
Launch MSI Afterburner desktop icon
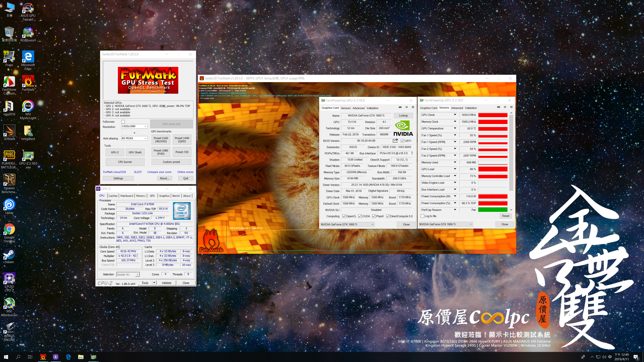tap(9, 307)
